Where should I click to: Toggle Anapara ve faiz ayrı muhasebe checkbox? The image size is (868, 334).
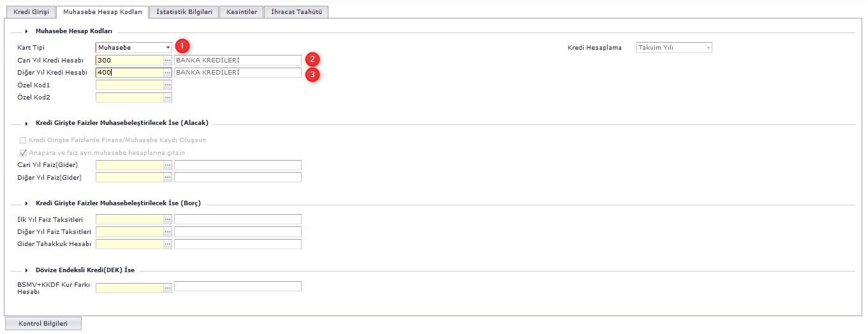pos(23,153)
